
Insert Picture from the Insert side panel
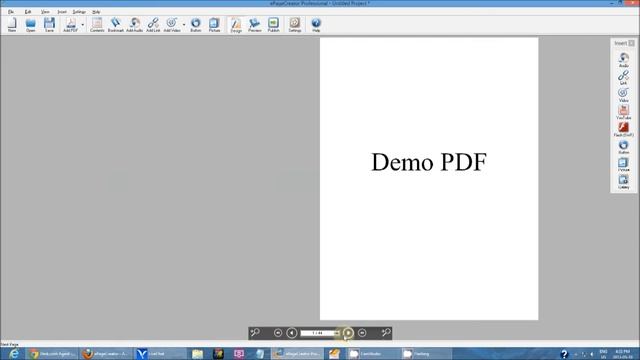click(623, 164)
